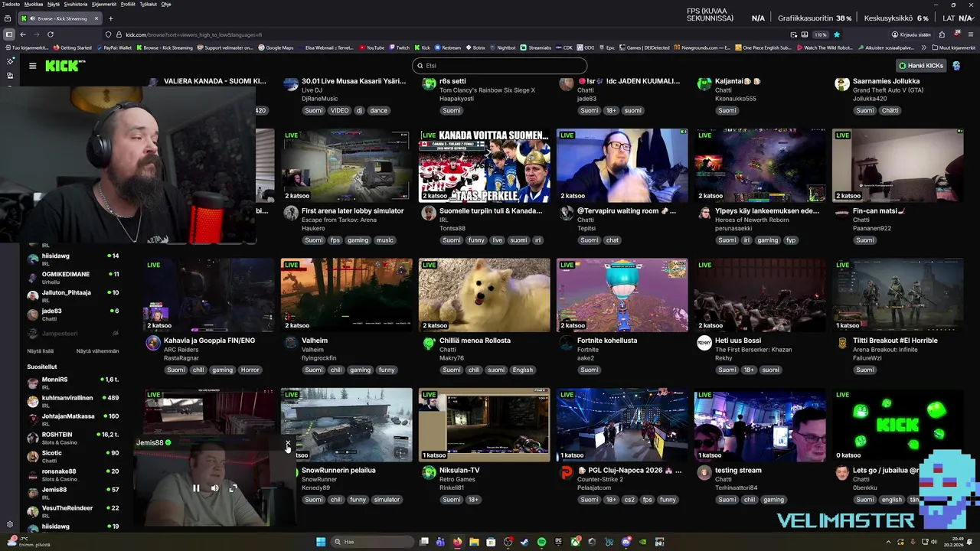
Task: Open File Explorer from taskbar
Action: click(474, 542)
